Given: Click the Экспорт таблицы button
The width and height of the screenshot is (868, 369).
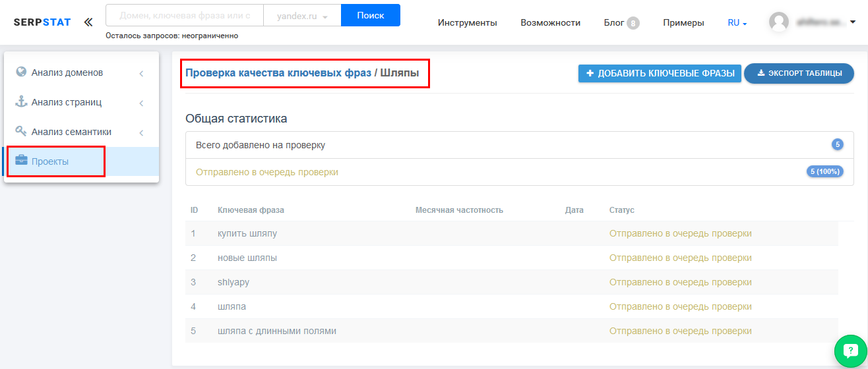Looking at the screenshot, I should 799,73.
